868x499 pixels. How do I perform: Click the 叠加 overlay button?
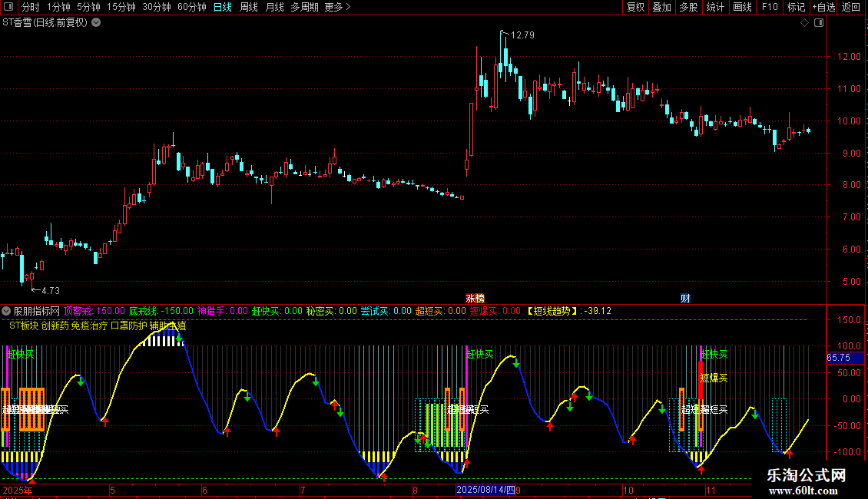pyautogui.click(x=661, y=8)
